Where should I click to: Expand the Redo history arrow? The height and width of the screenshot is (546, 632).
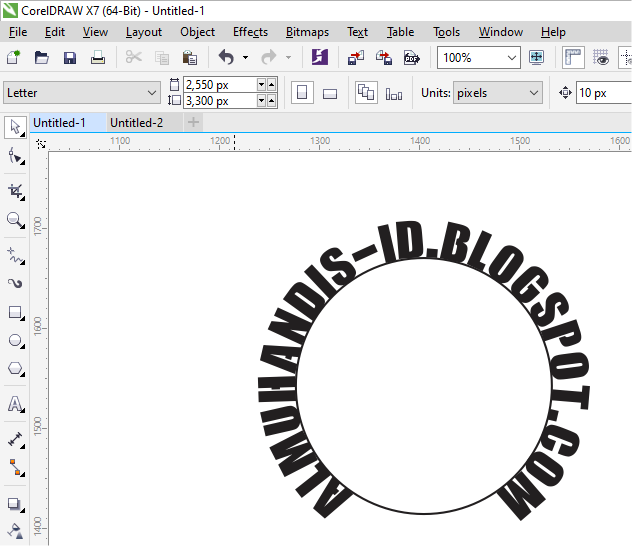(x=288, y=58)
